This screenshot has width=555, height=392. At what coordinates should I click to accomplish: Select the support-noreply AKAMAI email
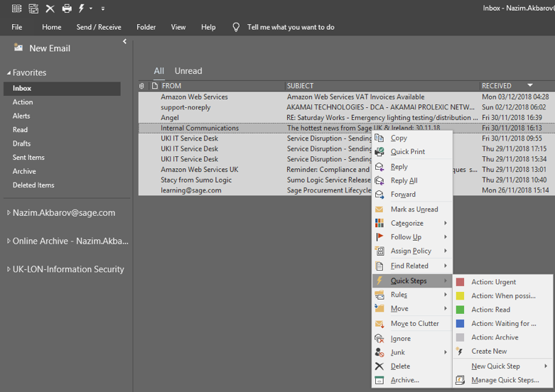[347, 107]
